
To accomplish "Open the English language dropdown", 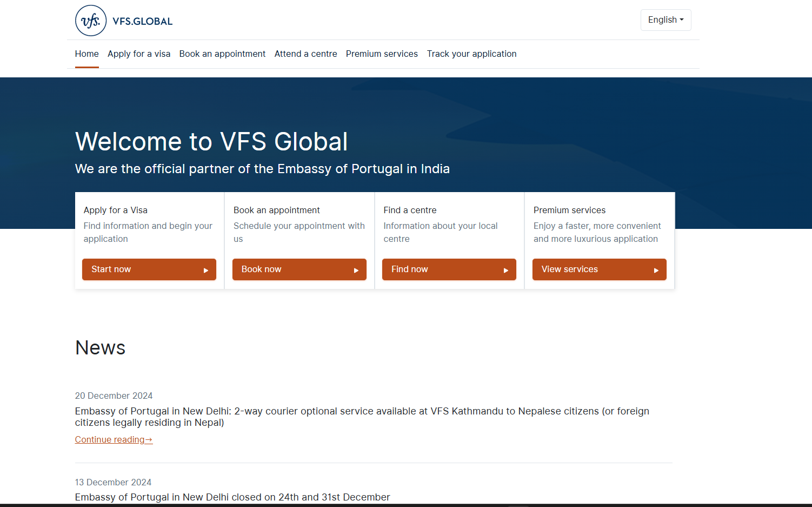I will 665,19.
